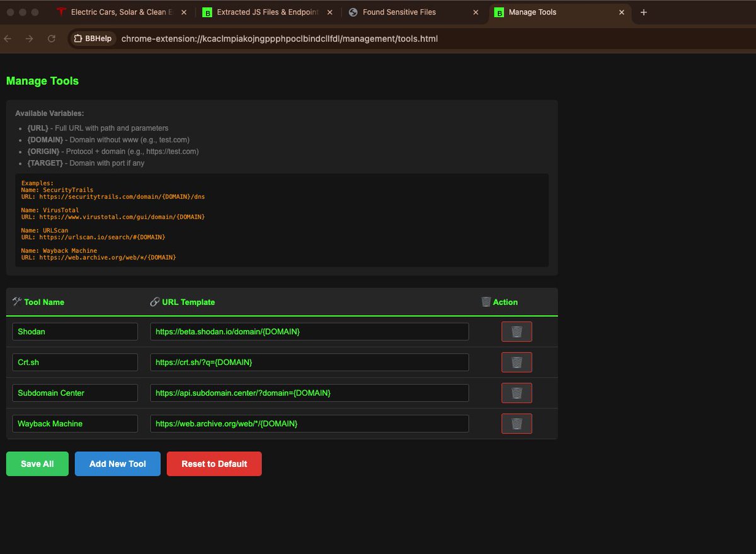Click the Tesla favicon on first tab
The image size is (756, 554).
pyautogui.click(x=61, y=12)
